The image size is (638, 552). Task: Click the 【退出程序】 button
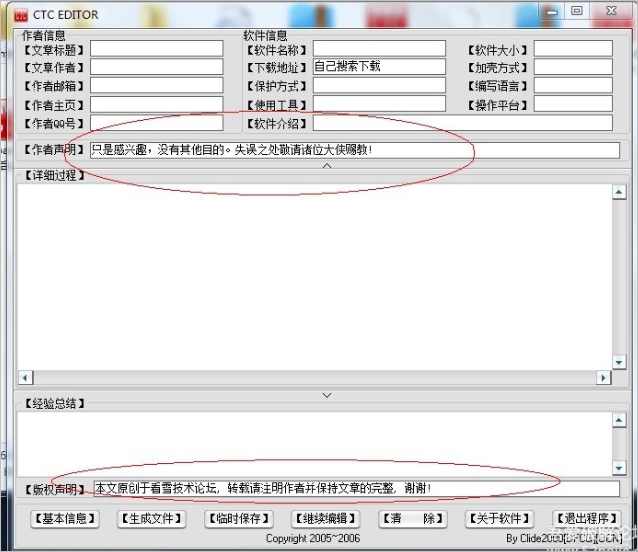pos(587,519)
